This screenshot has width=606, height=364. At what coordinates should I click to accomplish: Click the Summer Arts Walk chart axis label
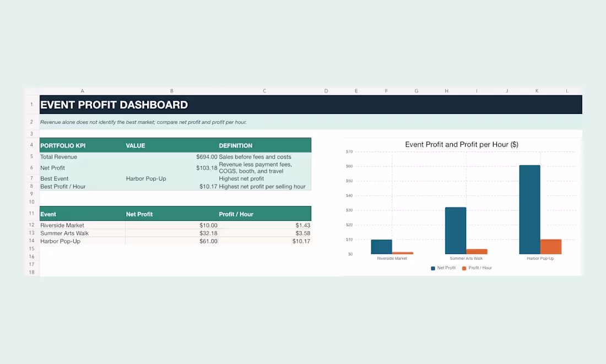point(466,258)
